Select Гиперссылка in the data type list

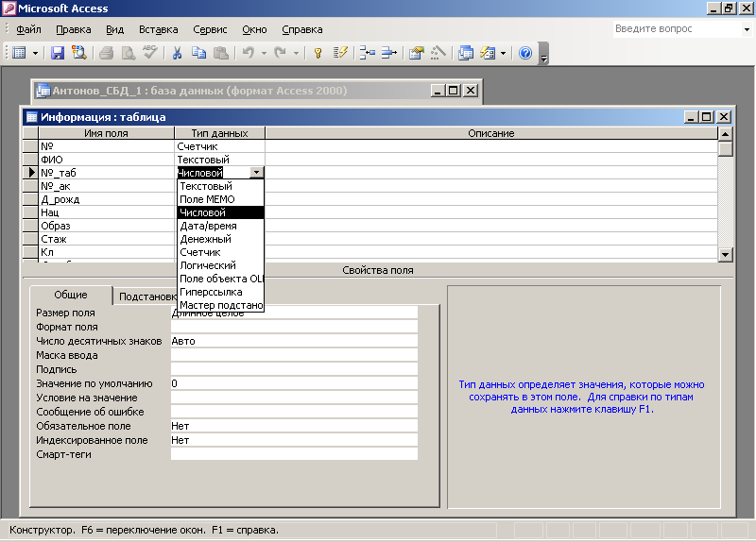point(221,292)
